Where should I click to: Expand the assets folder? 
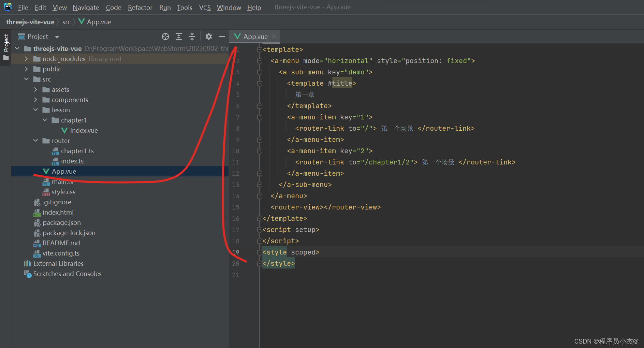click(x=35, y=89)
